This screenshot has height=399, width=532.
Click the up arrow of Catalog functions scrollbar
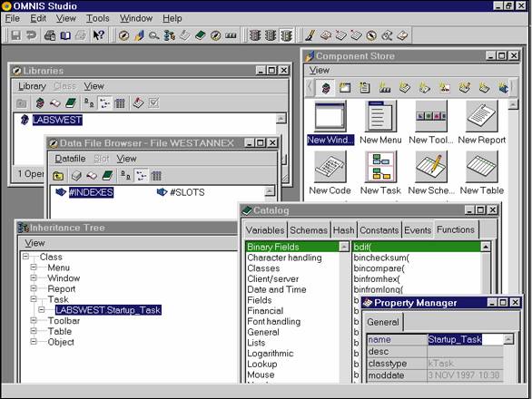pos(486,247)
